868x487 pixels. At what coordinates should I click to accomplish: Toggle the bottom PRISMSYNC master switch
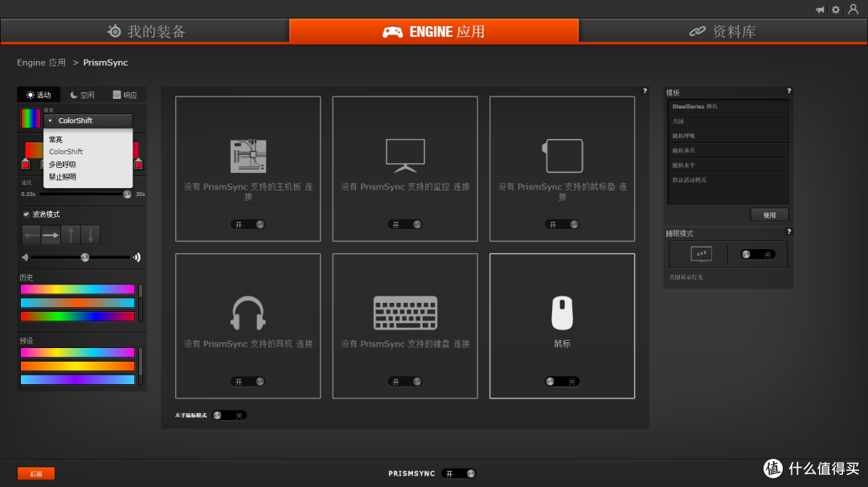[x=459, y=473]
